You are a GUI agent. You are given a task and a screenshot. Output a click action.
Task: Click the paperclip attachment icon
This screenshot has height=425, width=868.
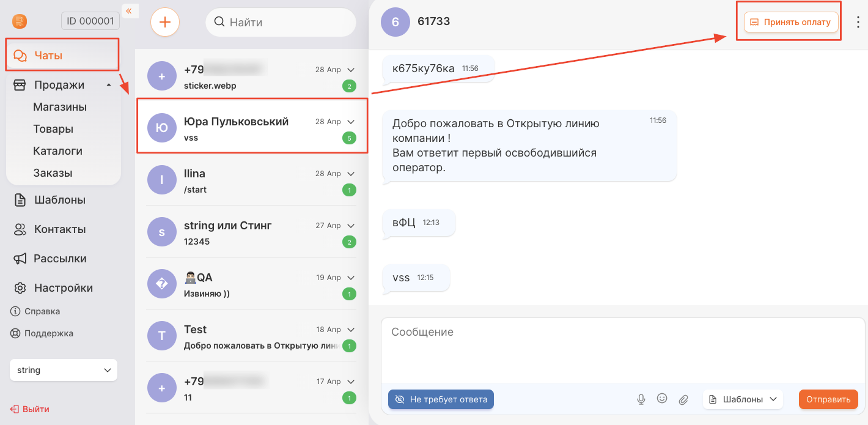click(683, 399)
